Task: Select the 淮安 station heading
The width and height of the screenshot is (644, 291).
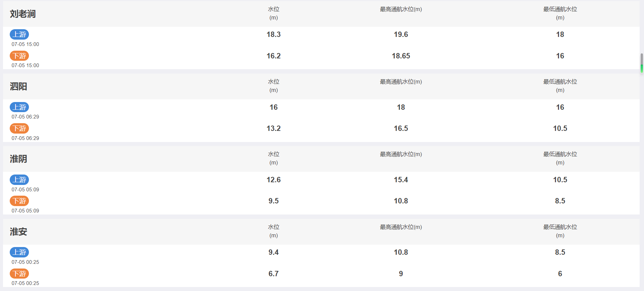Action: 18,232
